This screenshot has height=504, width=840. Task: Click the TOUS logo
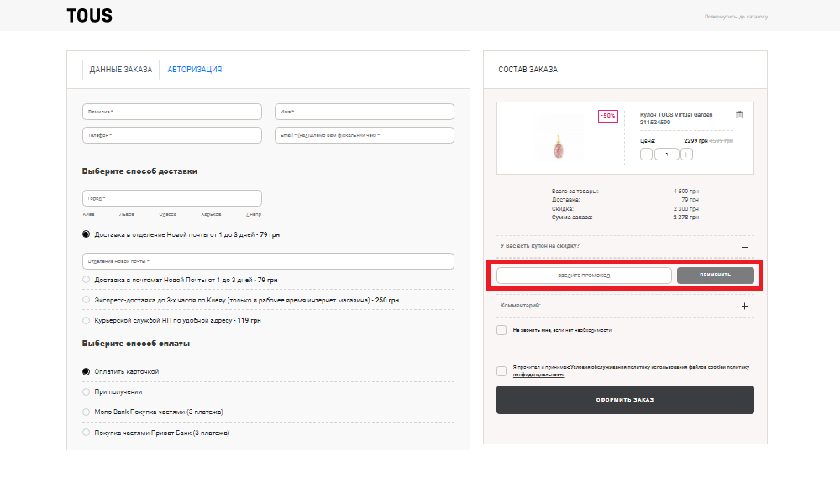coord(89,16)
